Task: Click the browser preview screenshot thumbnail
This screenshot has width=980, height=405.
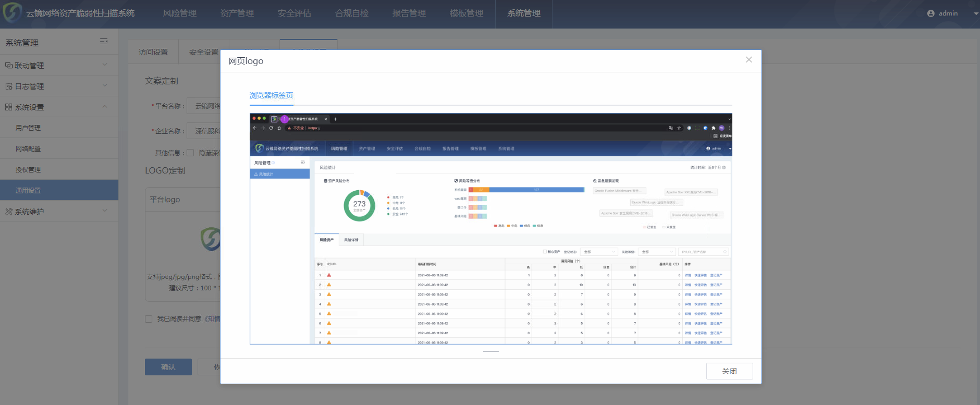Action: tap(490, 229)
